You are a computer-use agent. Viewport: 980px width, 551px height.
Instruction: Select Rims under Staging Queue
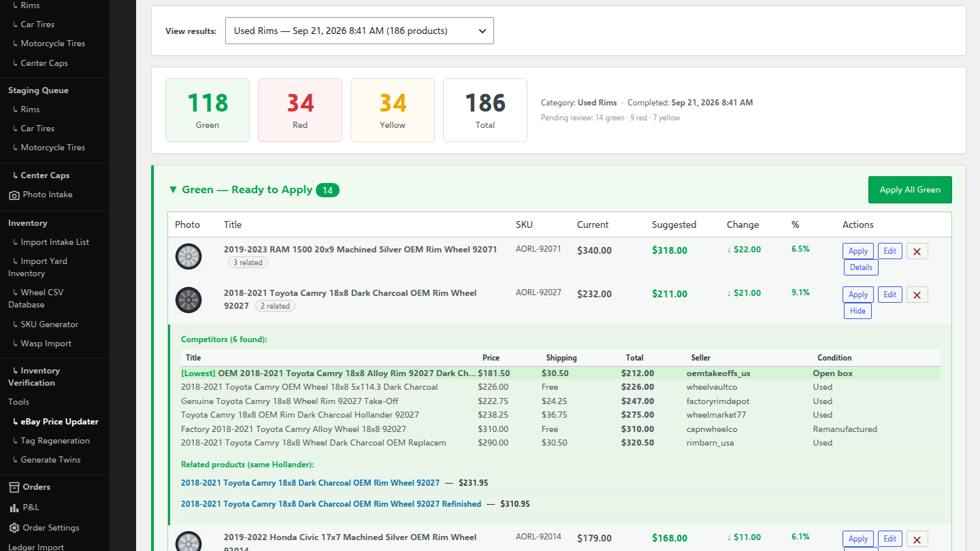click(30, 110)
